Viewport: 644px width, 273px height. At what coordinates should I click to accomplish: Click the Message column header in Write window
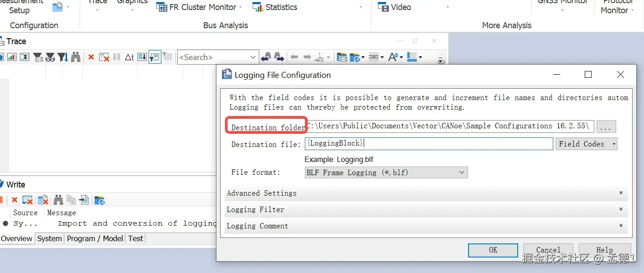tap(62, 212)
